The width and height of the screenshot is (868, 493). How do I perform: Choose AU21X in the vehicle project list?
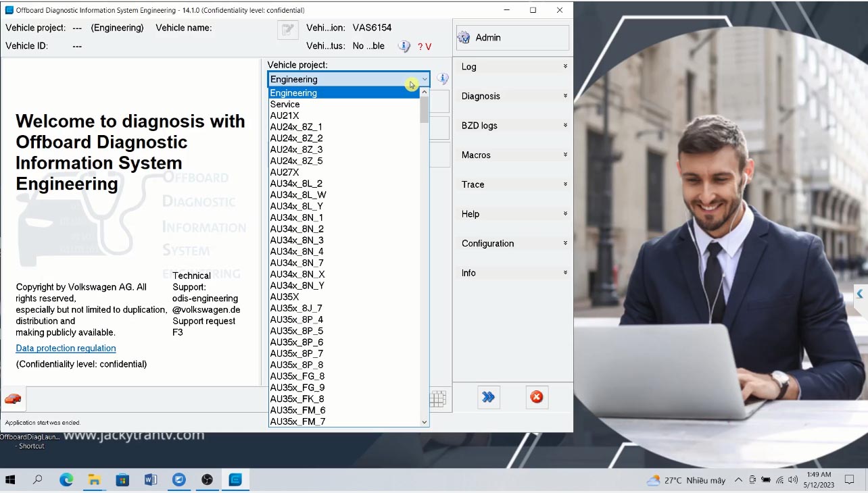(x=284, y=115)
